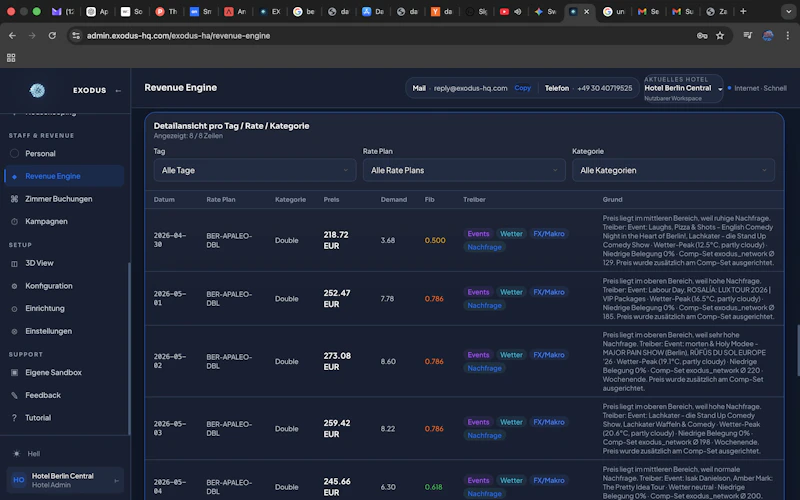Click the Einstellungen gear icon
This screenshot has width=800, height=500.
14,331
